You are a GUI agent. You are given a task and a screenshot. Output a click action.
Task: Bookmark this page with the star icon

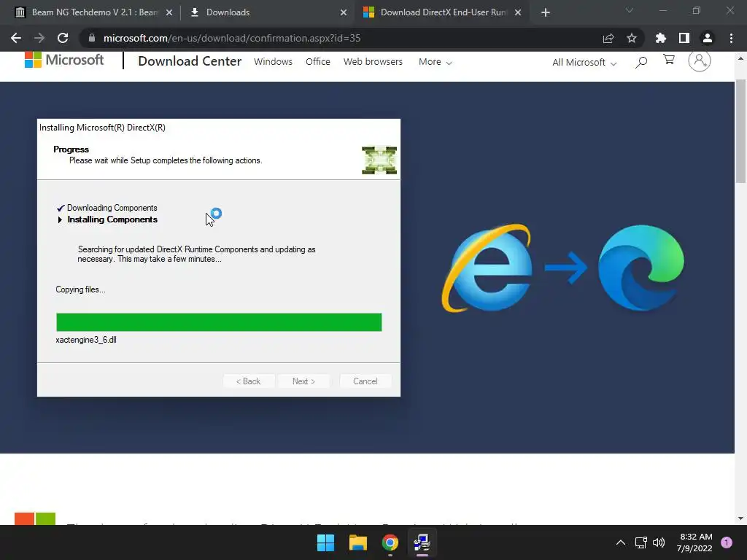coord(632,38)
